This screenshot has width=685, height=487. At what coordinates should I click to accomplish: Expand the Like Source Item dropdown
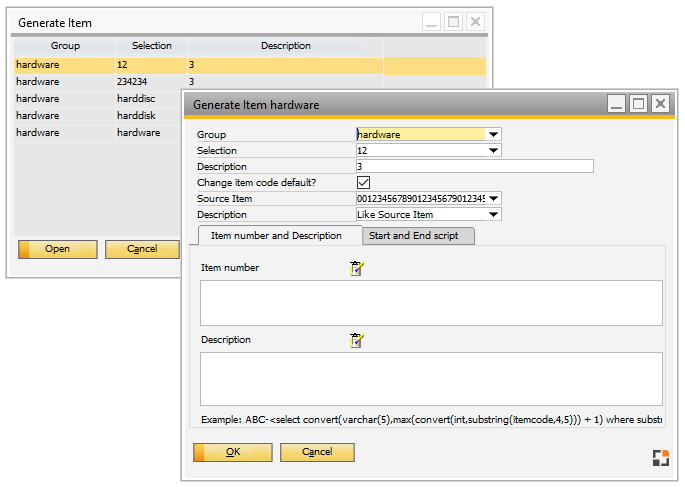coord(493,215)
